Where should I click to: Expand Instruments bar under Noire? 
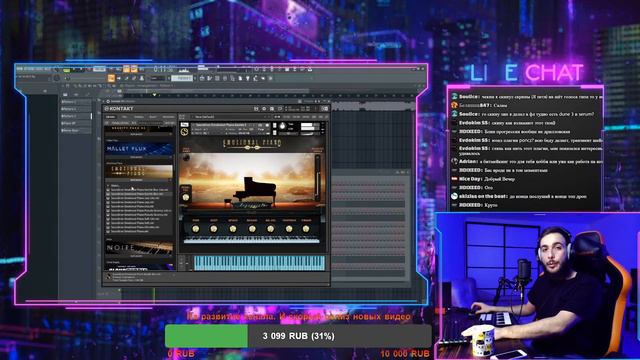coord(138,256)
